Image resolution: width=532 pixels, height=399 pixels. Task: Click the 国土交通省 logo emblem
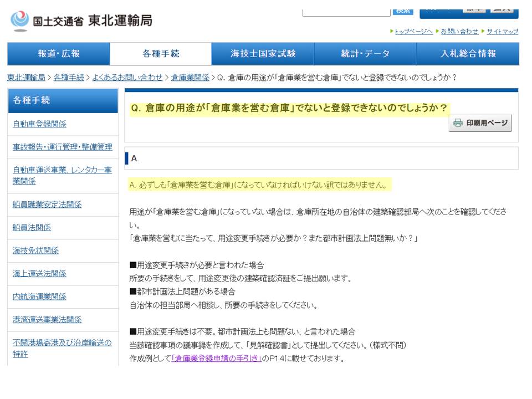(19, 21)
